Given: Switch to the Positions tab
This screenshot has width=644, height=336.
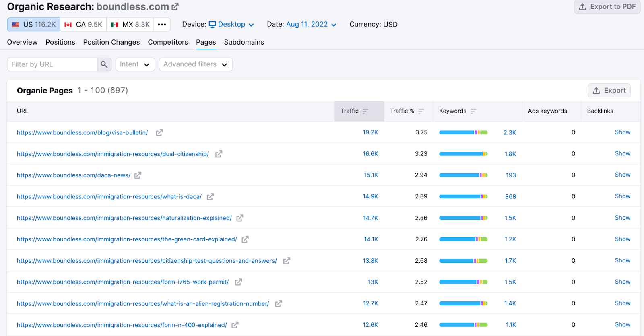Looking at the screenshot, I should point(60,42).
